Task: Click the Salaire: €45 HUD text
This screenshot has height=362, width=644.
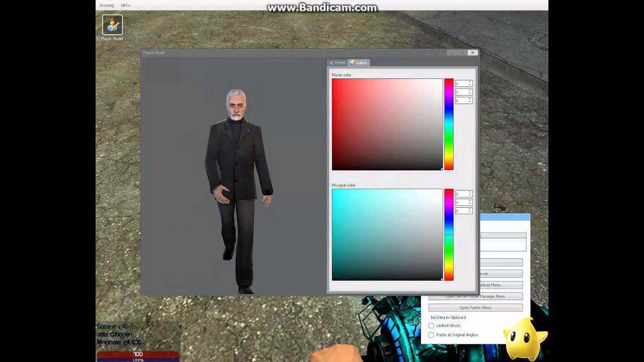Action: tap(113, 327)
